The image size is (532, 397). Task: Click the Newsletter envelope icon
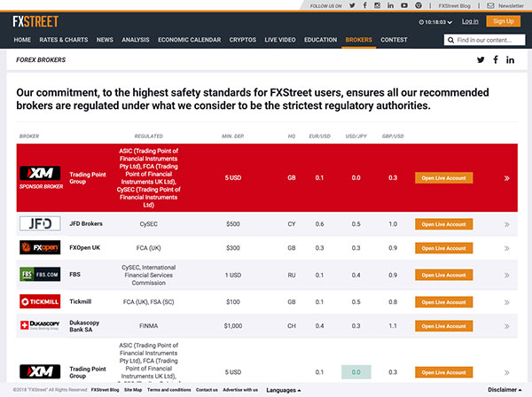pyautogui.click(x=490, y=5)
